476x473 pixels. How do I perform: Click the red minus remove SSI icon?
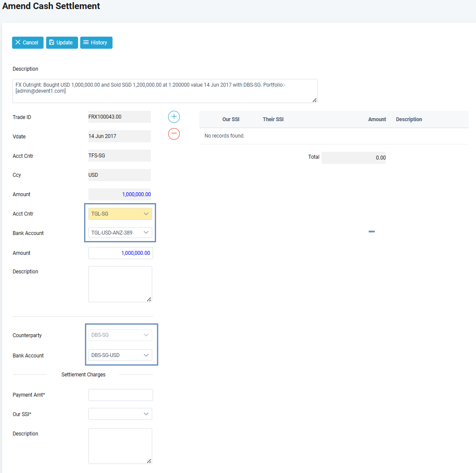pos(174,134)
